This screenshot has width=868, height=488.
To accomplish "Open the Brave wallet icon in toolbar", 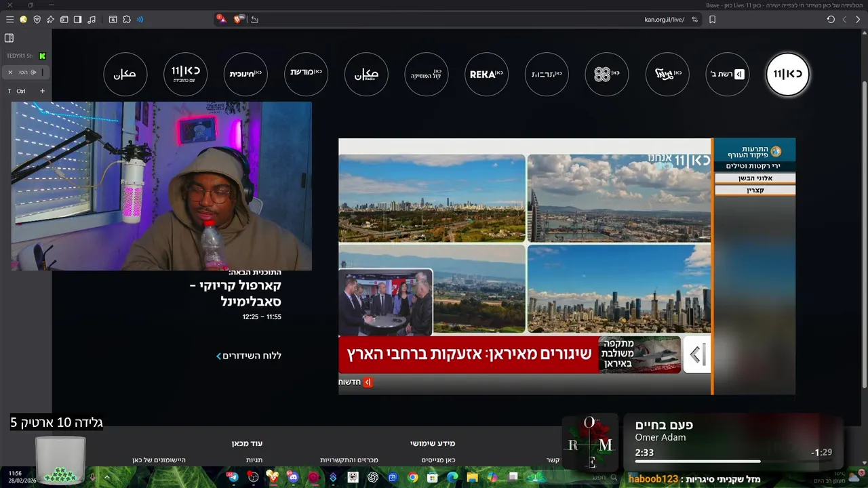I will click(64, 20).
